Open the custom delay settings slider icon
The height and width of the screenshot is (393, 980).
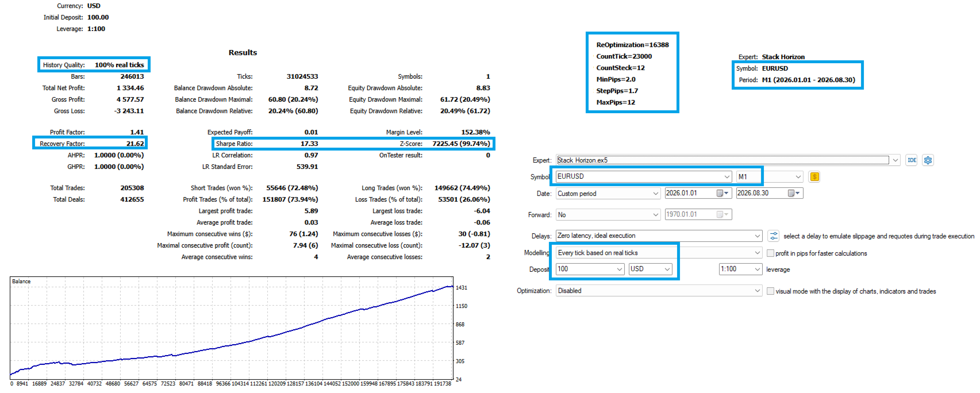click(774, 236)
